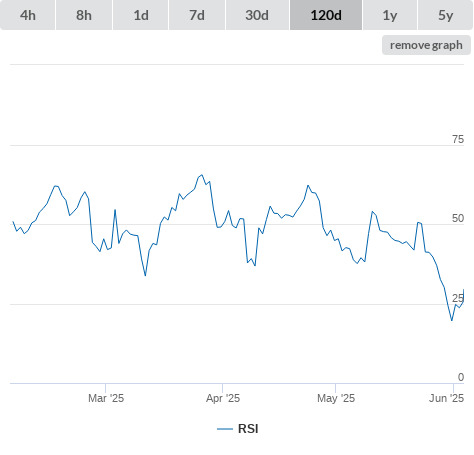Click the Mar '25 axis label

106,398
